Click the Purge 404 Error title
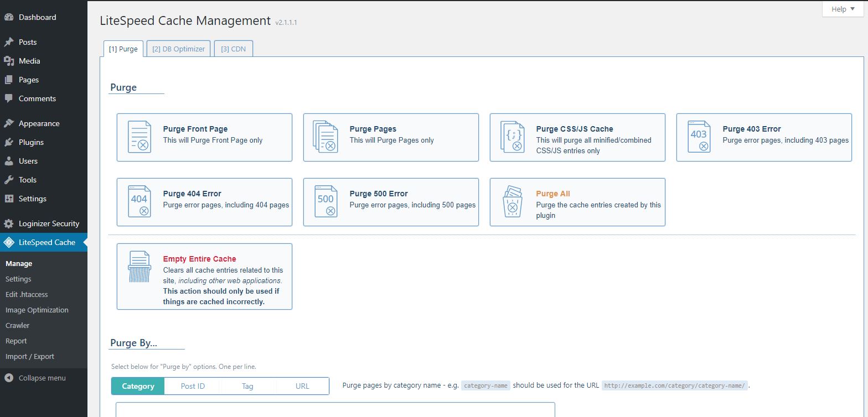Screen dimensions: 868x417 (x=192, y=194)
